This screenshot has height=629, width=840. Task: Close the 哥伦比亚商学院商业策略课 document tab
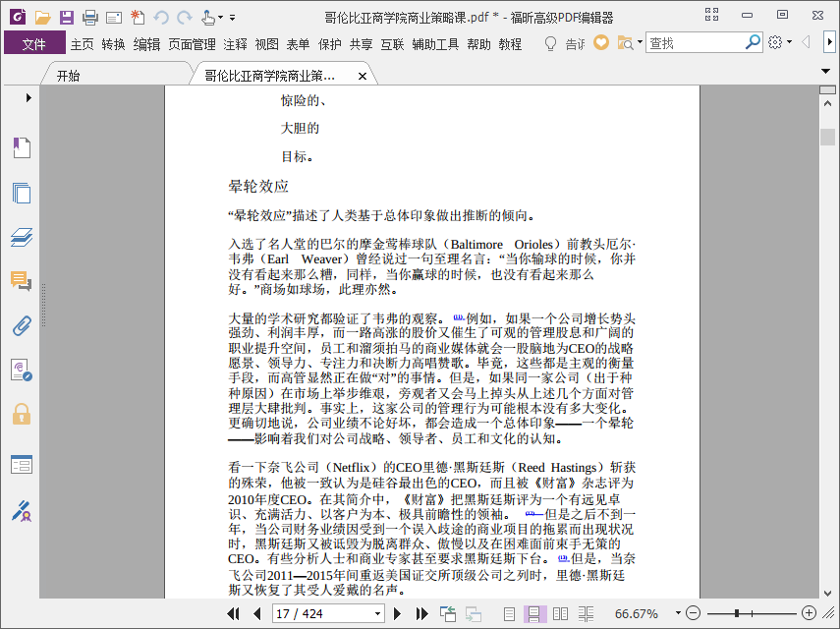[363, 76]
